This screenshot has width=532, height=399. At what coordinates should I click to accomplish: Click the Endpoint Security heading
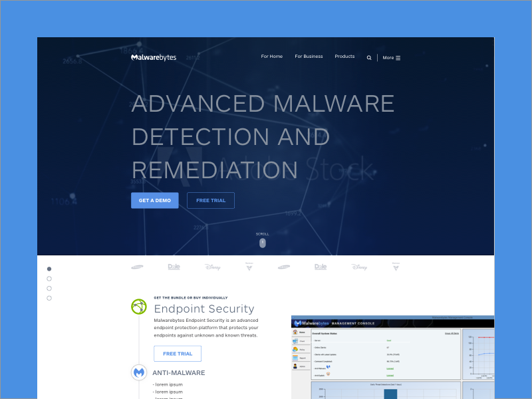pyautogui.click(x=204, y=309)
